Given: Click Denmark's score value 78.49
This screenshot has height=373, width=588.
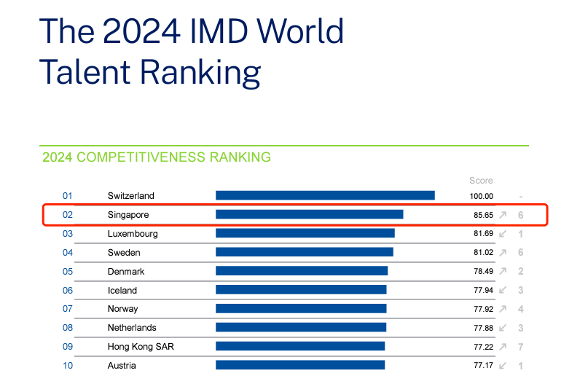Looking at the screenshot, I should 481,272.
